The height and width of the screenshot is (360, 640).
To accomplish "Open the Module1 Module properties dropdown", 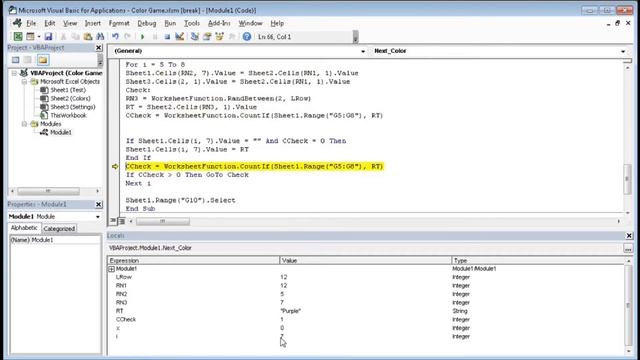I will [x=98, y=217].
